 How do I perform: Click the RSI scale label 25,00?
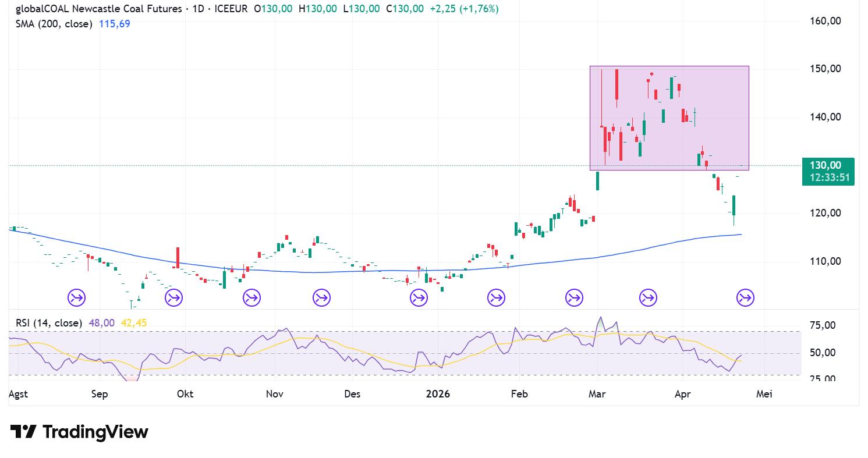(823, 379)
